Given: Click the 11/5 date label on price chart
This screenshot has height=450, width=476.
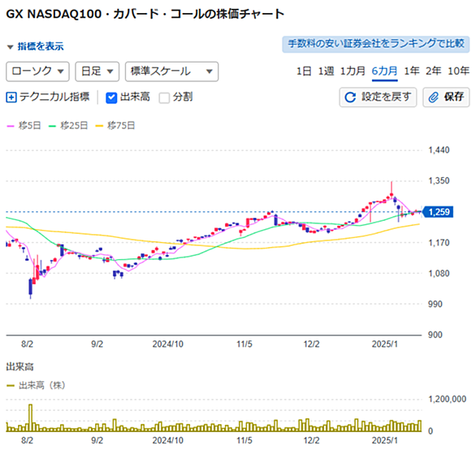Looking at the screenshot, I should click(244, 344).
